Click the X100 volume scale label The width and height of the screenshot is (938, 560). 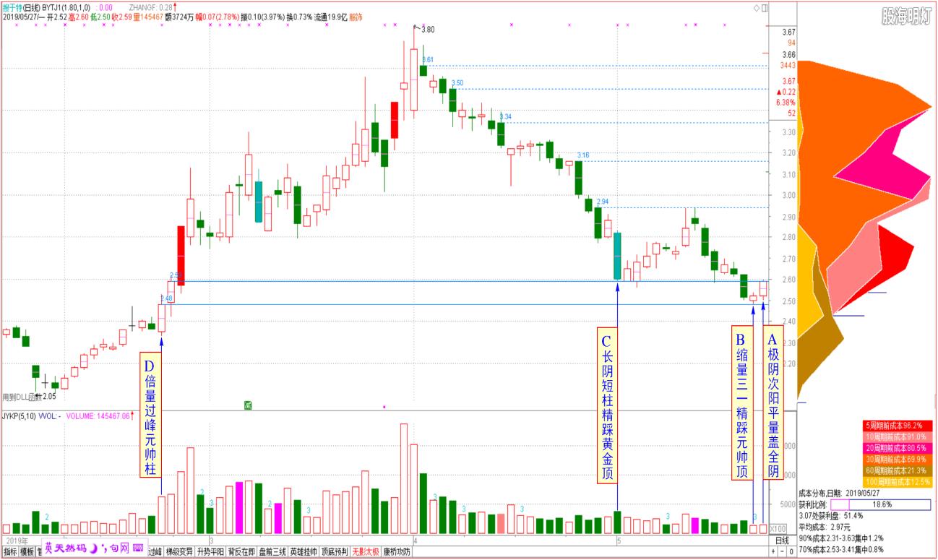pyautogui.click(x=778, y=528)
